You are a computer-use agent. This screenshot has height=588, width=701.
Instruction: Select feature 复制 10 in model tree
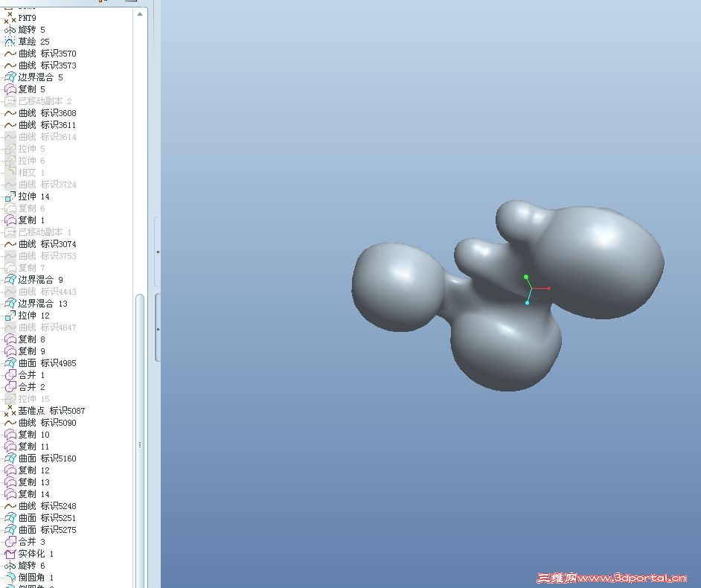34,435
